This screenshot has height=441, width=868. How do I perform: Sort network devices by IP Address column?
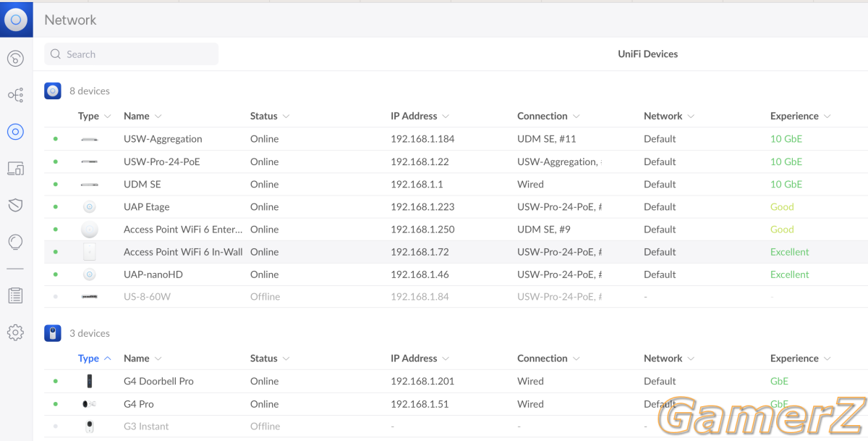click(x=420, y=116)
